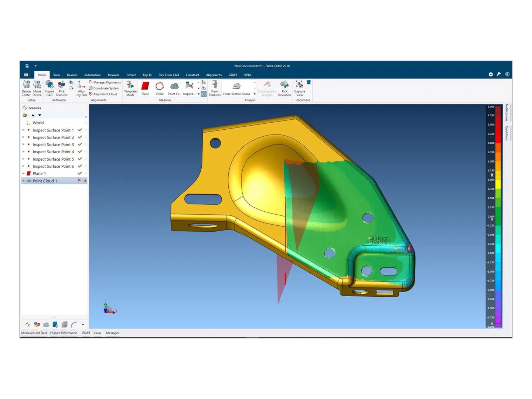Capture the current view
The width and height of the screenshot is (532, 399).
[x=300, y=88]
